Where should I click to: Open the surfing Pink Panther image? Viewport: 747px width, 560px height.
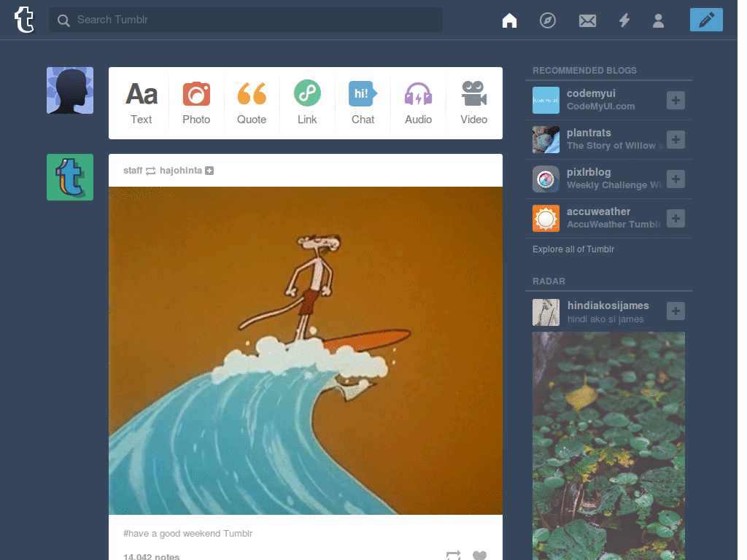306,351
